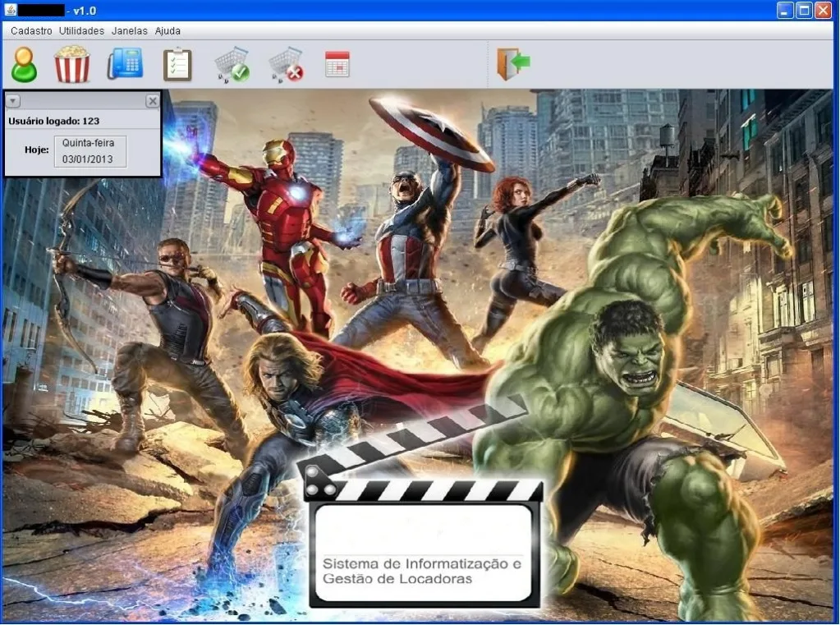
Task: Close the user info panel
Action: pyautogui.click(x=153, y=101)
